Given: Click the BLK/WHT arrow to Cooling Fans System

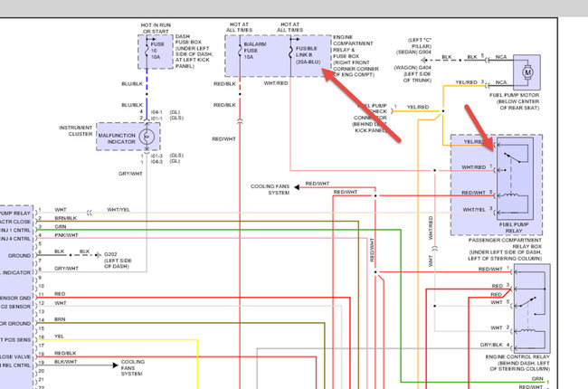Looking at the screenshot, I should pos(116,365).
